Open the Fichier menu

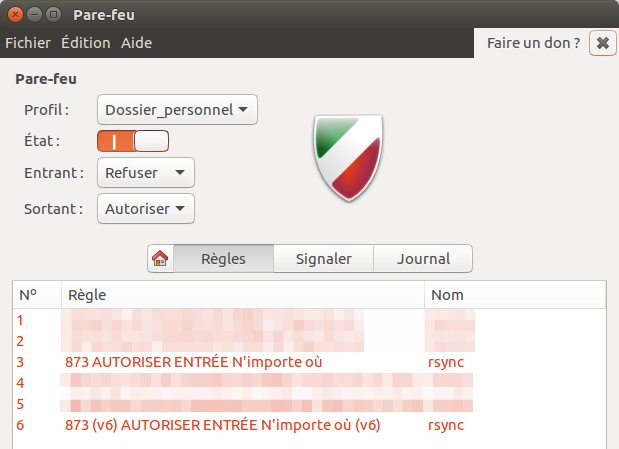click(x=28, y=43)
